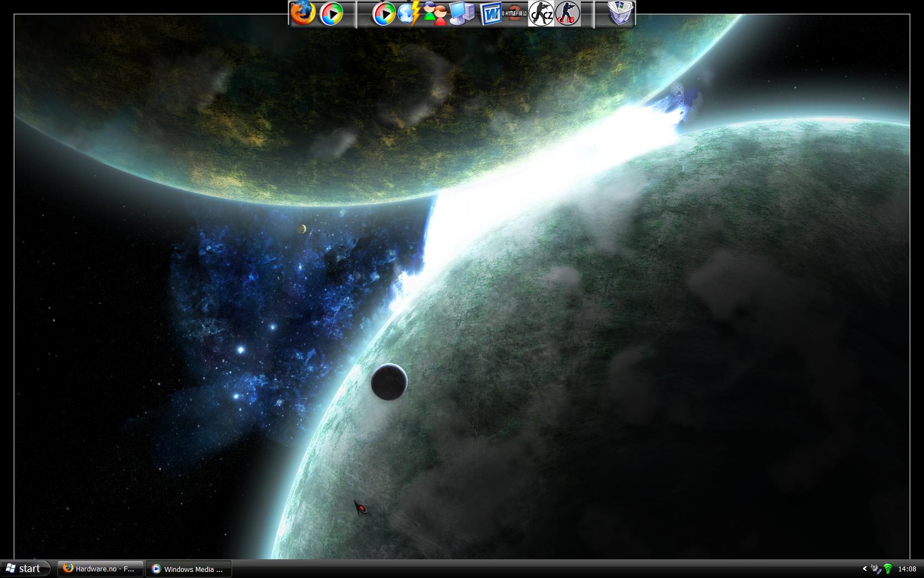Click globe with lightning bolt dock icon
The width and height of the screenshot is (924, 578).
pyautogui.click(x=410, y=14)
